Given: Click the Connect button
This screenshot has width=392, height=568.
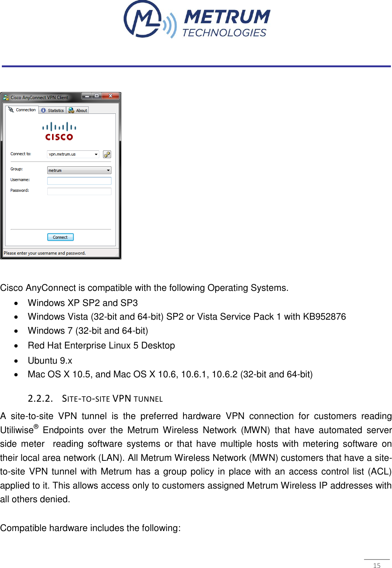Looking at the screenshot, I should pos(61,237).
